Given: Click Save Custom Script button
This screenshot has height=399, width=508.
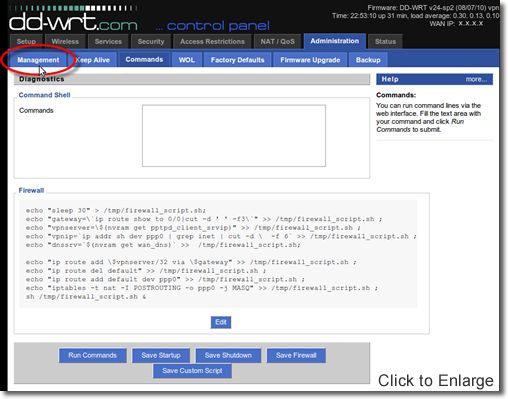Looking at the screenshot, I should point(192,371).
